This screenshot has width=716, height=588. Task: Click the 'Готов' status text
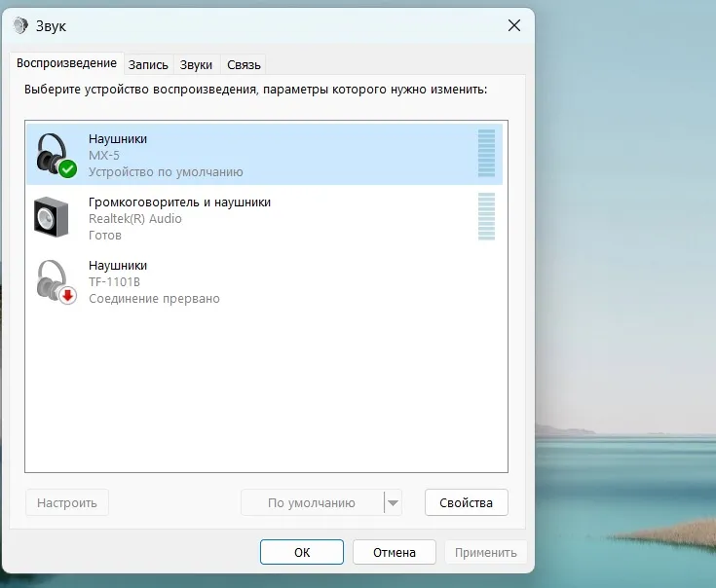pos(105,236)
